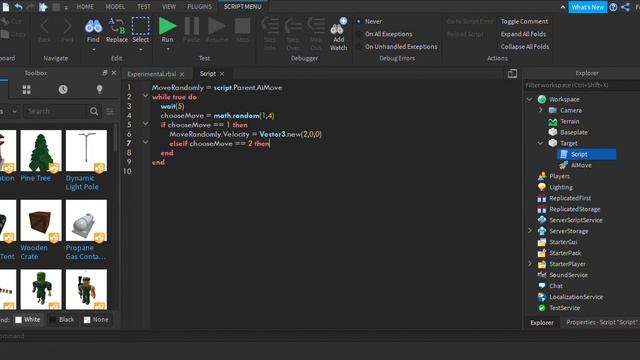Screen dimensions: 640x360
Task: Select SoundService in Explorer
Action: [568, 275]
